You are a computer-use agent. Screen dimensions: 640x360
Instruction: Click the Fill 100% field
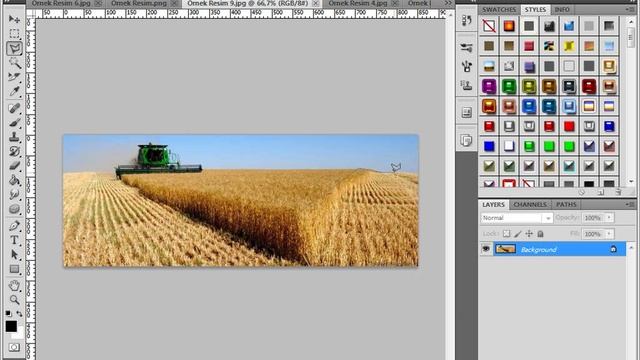593,234
